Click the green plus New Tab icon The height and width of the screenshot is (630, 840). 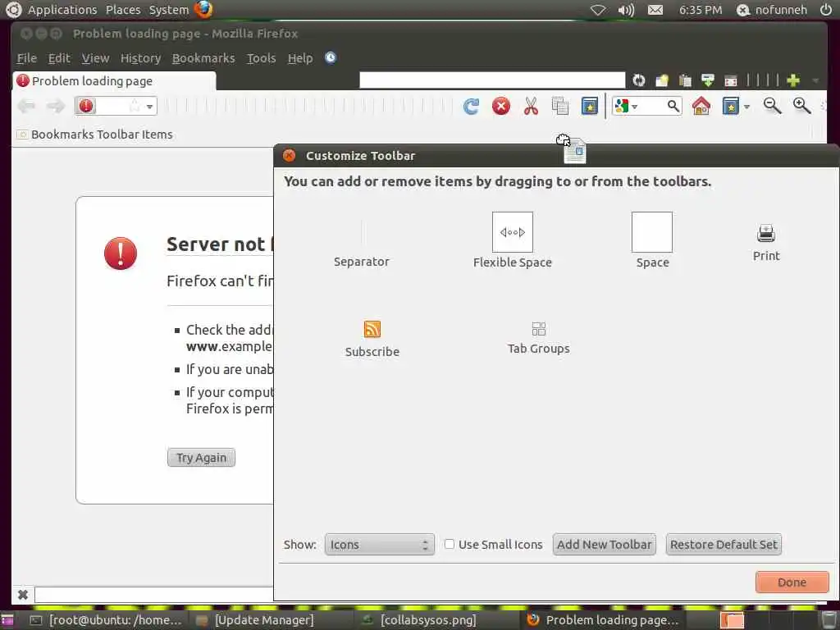click(793, 80)
